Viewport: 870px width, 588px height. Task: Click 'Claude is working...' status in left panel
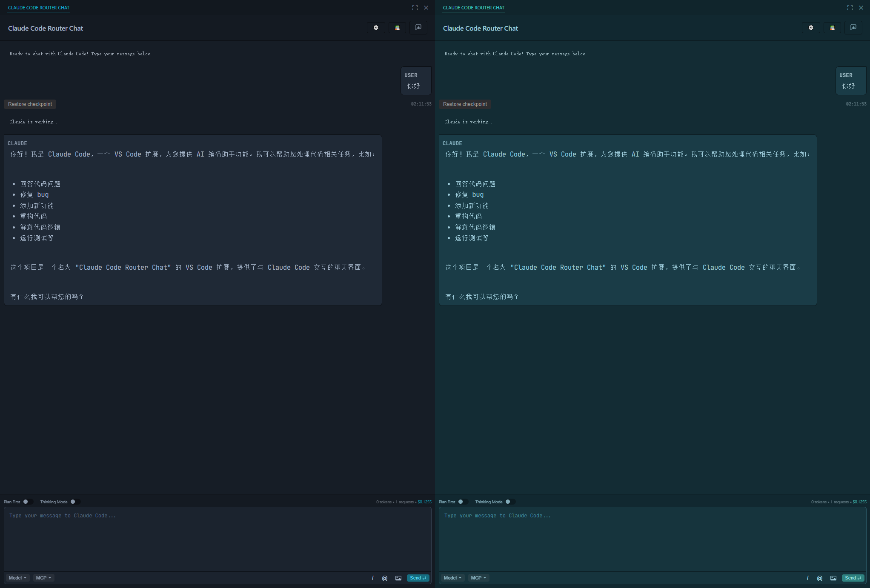click(x=34, y=122)
